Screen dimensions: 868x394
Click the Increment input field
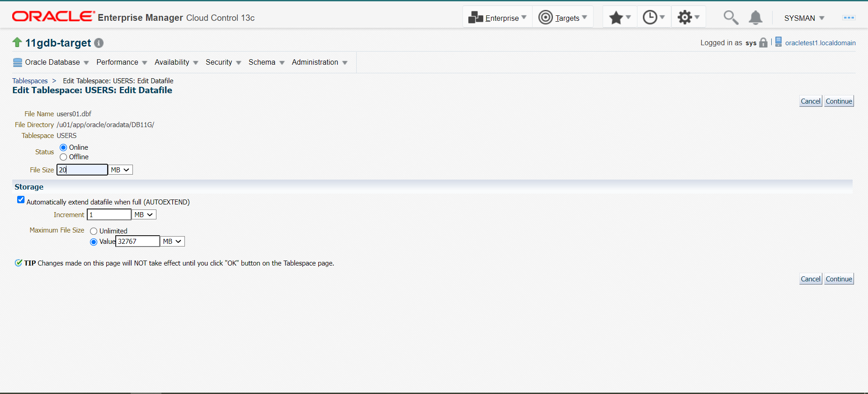109,214
